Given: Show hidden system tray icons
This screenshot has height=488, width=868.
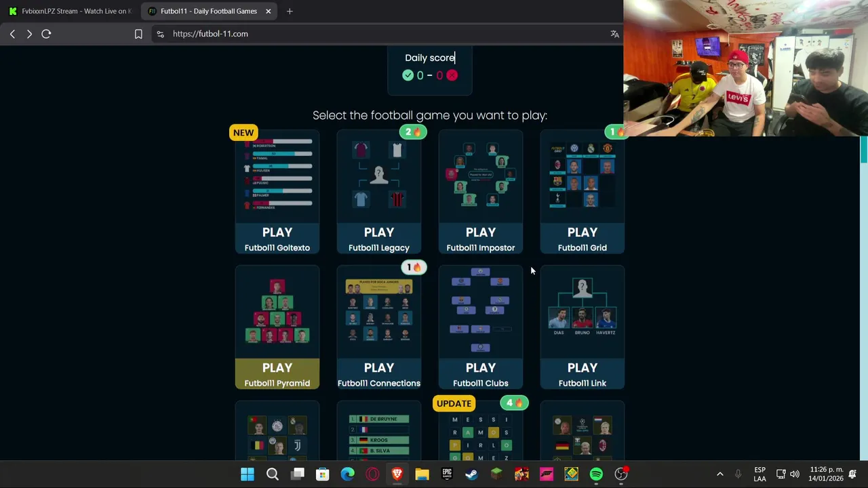Looking at the screenshot, I should [720, 474].
